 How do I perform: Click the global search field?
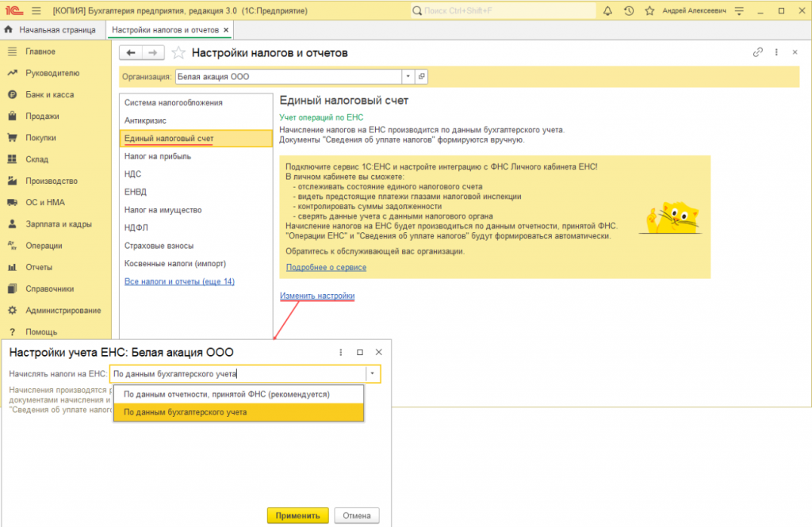coord(504,11)
